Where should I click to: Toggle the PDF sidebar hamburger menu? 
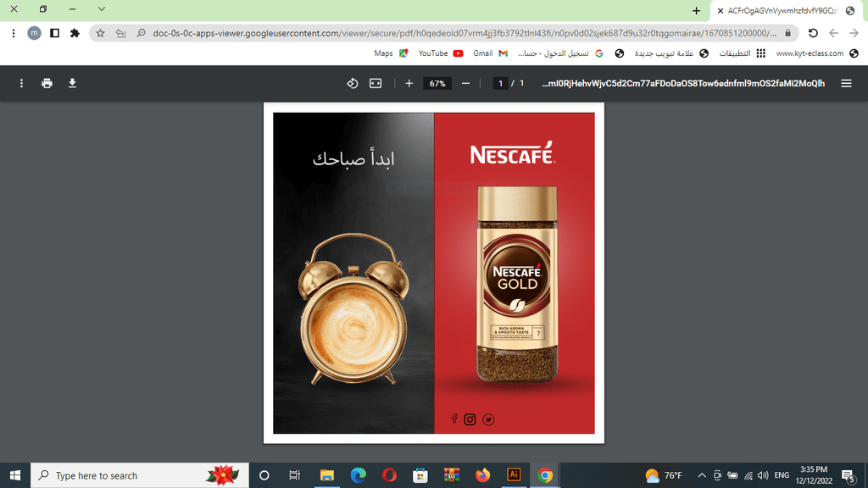pyautogui.click(x=847, y=83)
